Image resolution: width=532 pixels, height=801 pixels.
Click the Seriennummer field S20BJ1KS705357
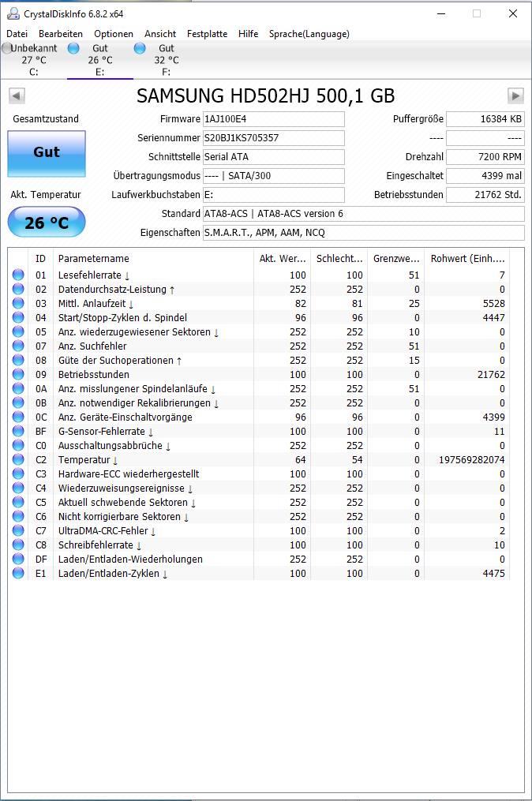point(273,138)
